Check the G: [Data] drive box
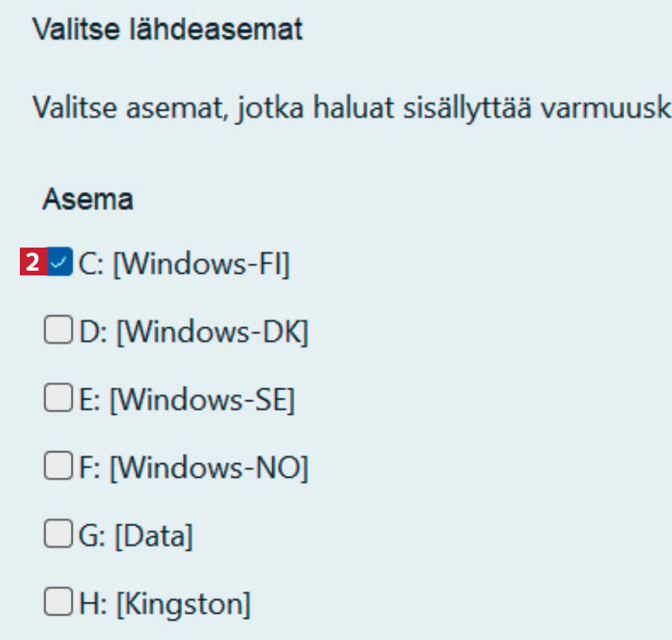The image size is (672, 640). click(57, 536)
